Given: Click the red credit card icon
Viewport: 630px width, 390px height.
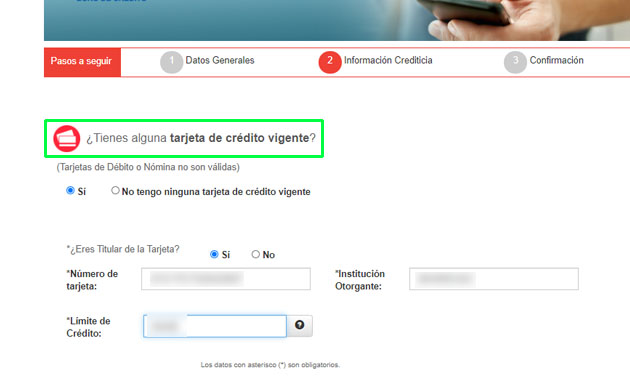Looking at the screenshot, I should pos(67,138).
